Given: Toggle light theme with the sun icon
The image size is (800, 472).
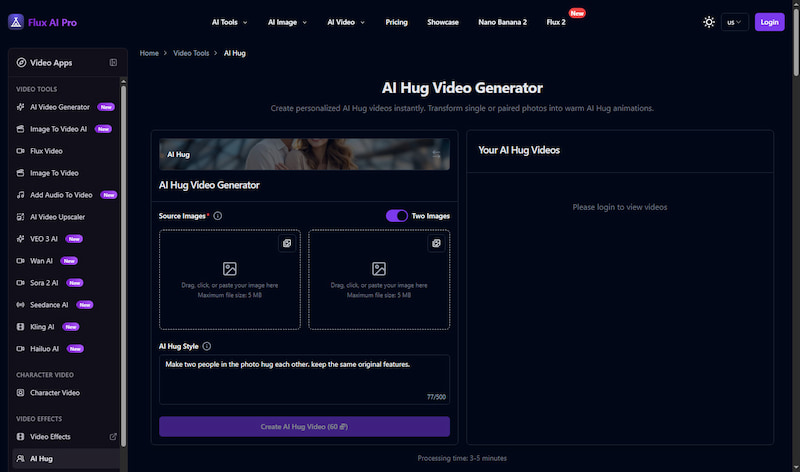Looking at the screenshot, I should coord(709,22).
